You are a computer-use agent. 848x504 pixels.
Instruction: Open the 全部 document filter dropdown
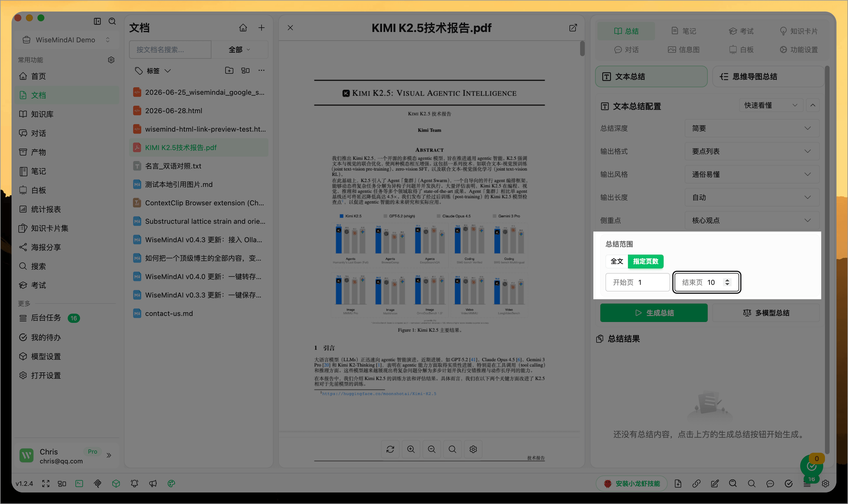[239, 50]
